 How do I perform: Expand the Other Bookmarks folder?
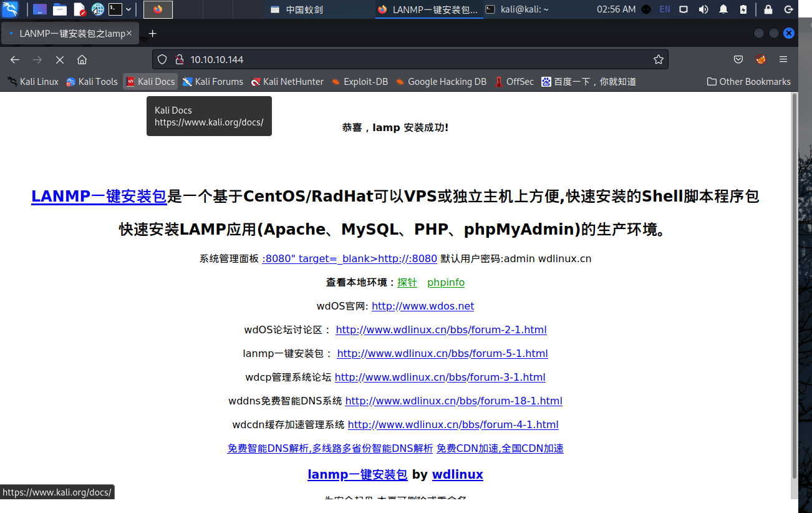[x=748, y=81]
